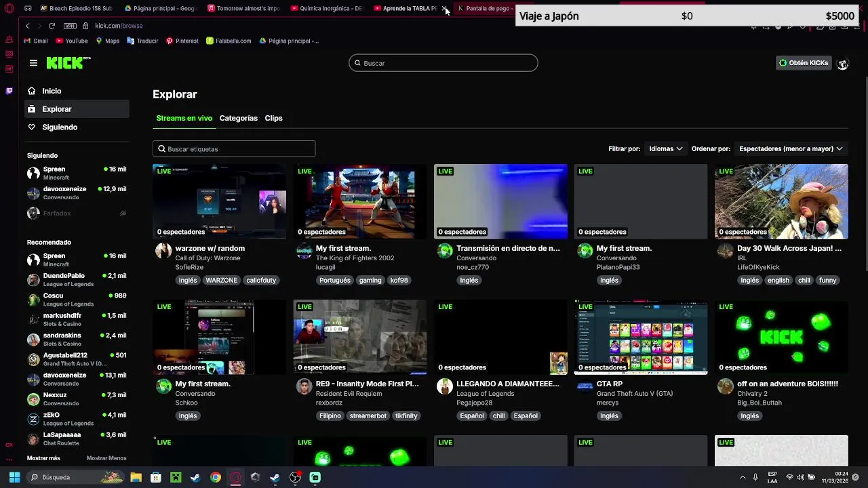Click the Obtén KICKs button
The height and width of the screenshot is (488, 868).
(804, 63)
